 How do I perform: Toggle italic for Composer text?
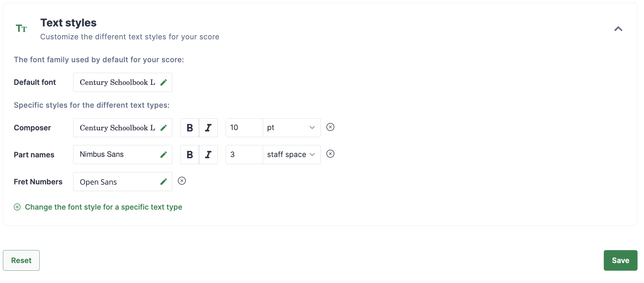[208, 128]
